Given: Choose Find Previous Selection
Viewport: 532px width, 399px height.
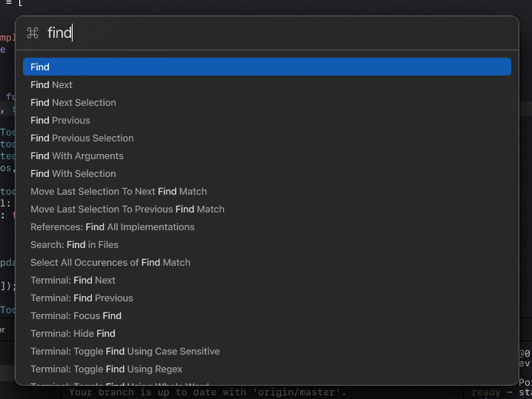Looking at the screenshot, I should click(x=267, y=138).
